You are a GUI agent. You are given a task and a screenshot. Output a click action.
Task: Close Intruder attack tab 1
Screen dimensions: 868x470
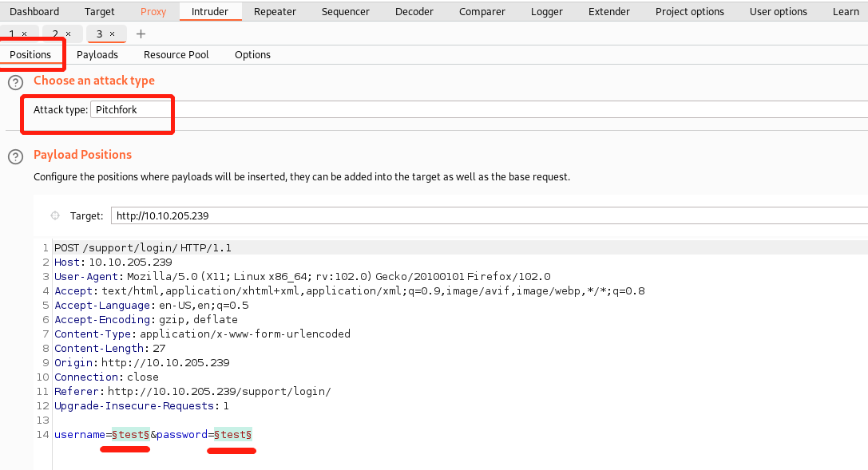(24, 34)
